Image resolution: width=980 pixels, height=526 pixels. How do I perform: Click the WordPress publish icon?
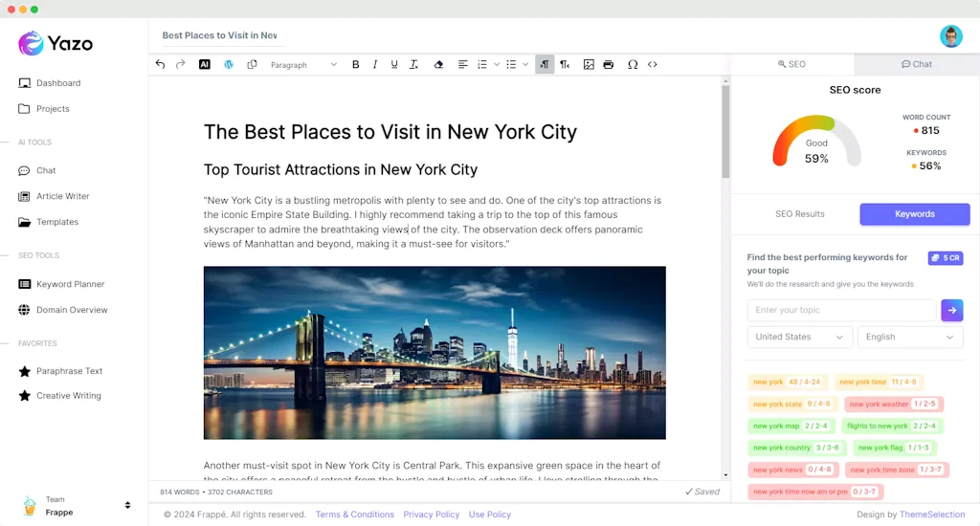pos(229,65)
